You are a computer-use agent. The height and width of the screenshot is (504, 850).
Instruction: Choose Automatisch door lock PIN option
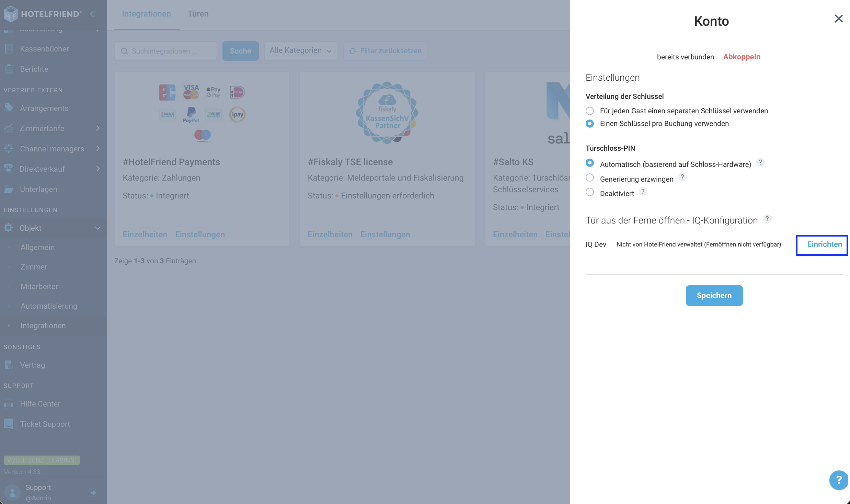point(590,163)
